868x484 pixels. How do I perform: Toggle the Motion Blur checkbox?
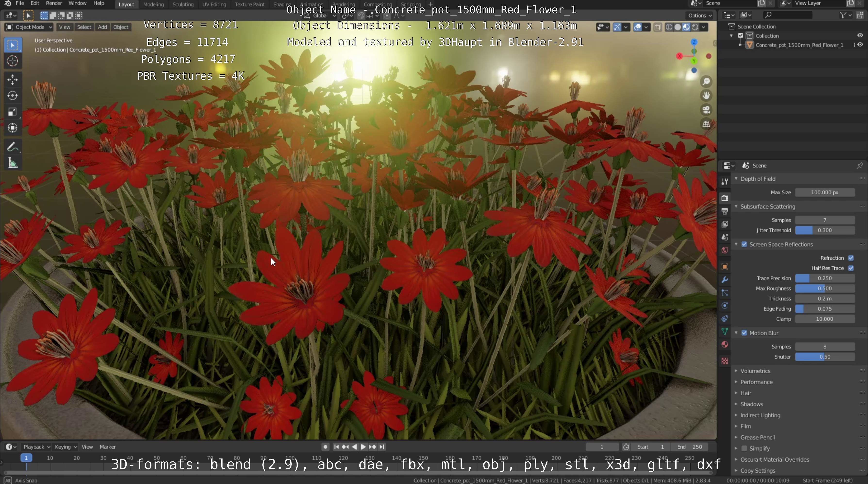click(x=744, y=333)
